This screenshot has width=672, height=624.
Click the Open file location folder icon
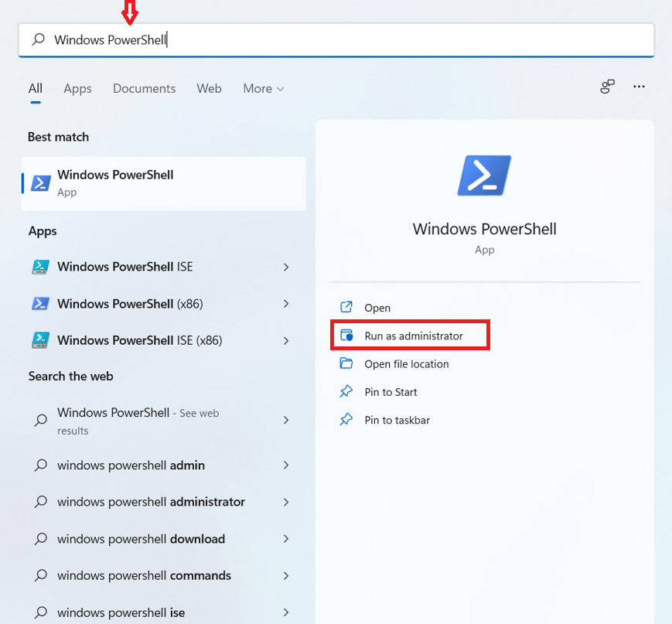point(346,363)
